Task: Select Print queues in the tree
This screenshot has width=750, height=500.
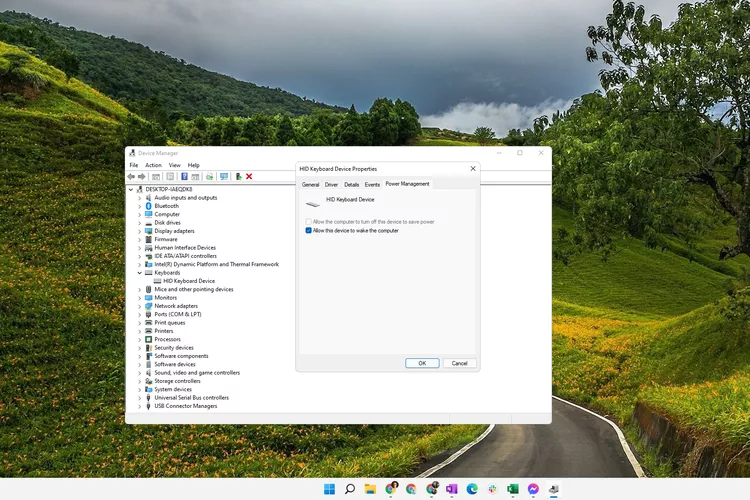Action: [x=170, y=322]
